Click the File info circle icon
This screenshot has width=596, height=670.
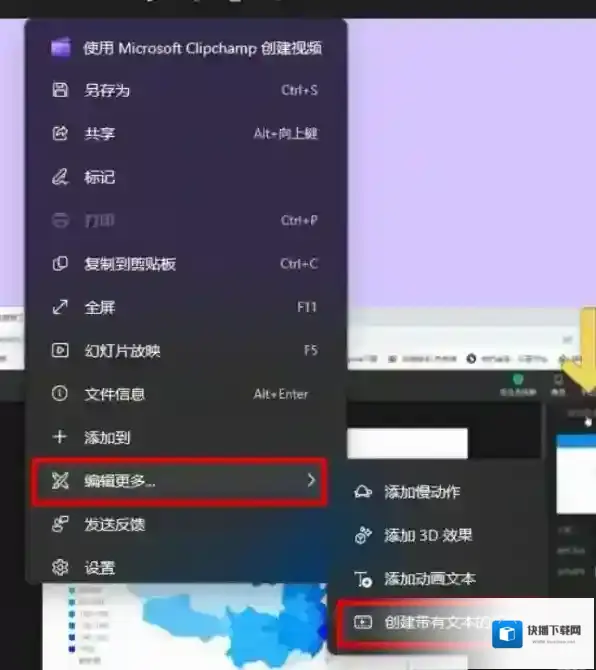point(60,394)
